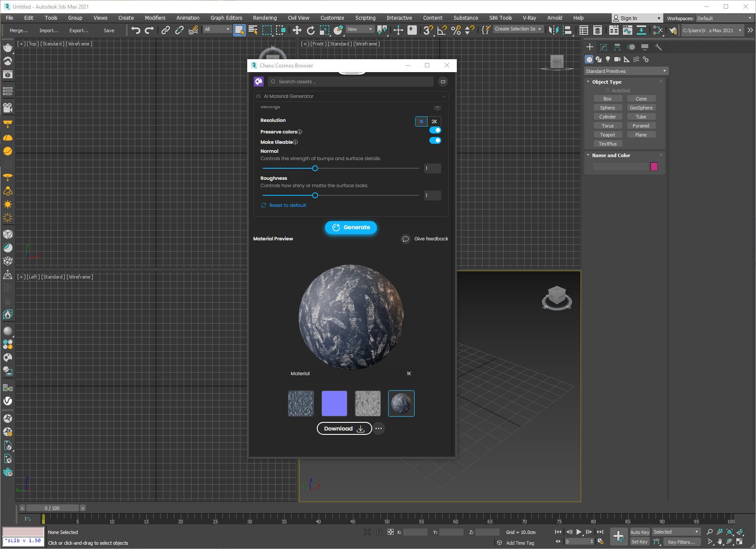Select the Cameras category icon
Image resolution: width=756 pixels, height=549 pixels.
pos(617,59)
